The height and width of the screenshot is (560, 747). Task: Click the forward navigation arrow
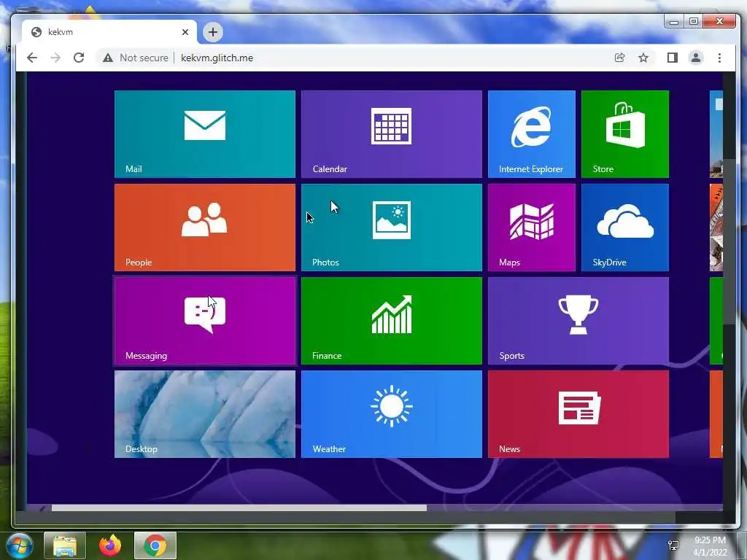[55, 58]
